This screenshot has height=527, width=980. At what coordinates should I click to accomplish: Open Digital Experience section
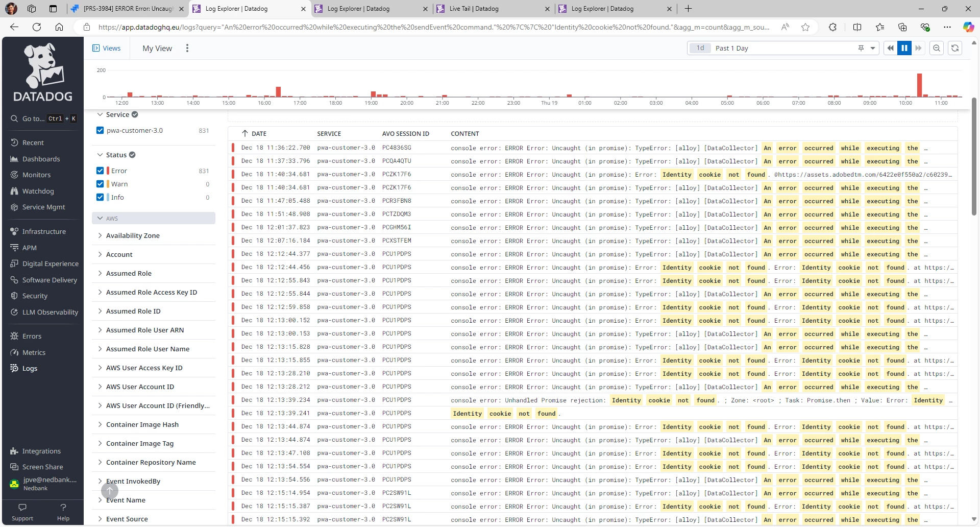[50, 263]
